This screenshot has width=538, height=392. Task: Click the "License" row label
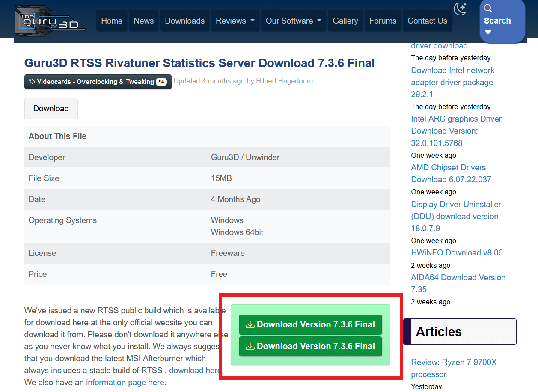(x=42, y=253)
